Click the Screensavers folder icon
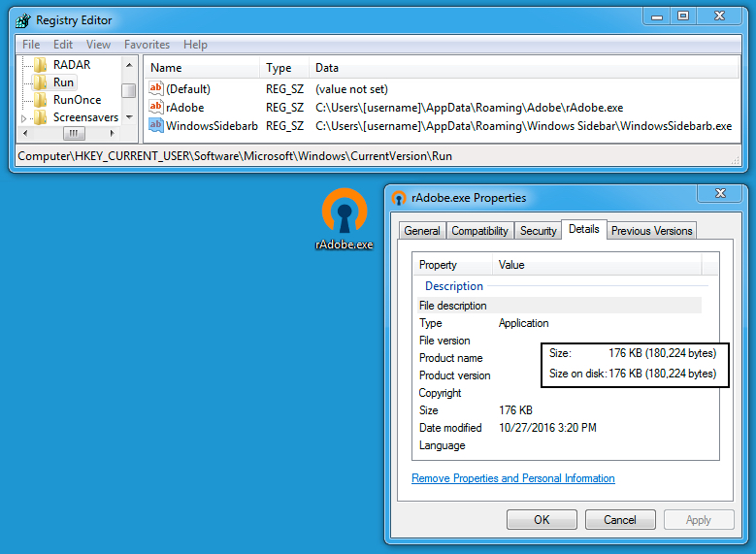 tap(41, 117)
